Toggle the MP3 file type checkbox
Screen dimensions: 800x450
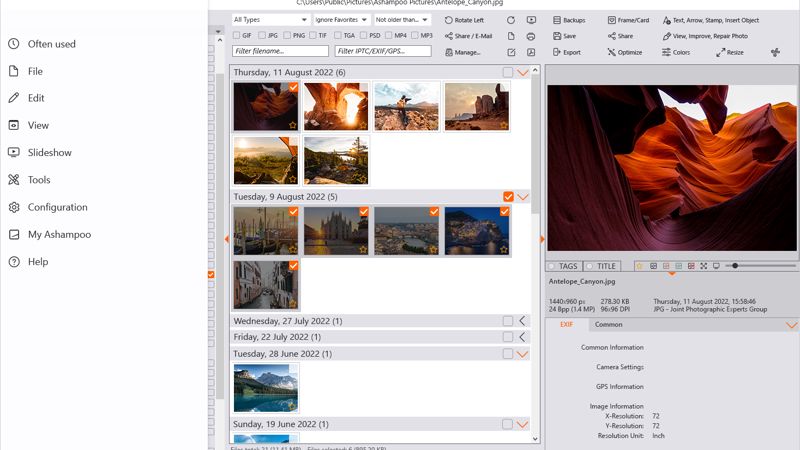click(x=415, y=35)
